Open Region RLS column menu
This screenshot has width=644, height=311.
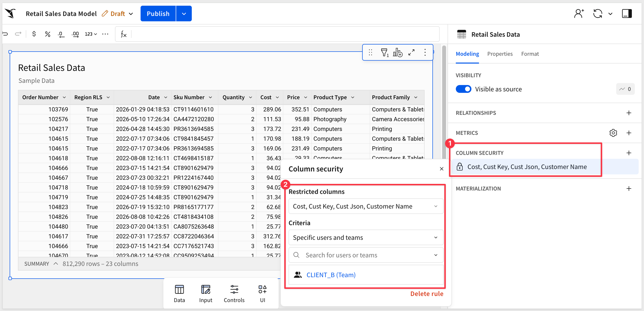[108, 97]
